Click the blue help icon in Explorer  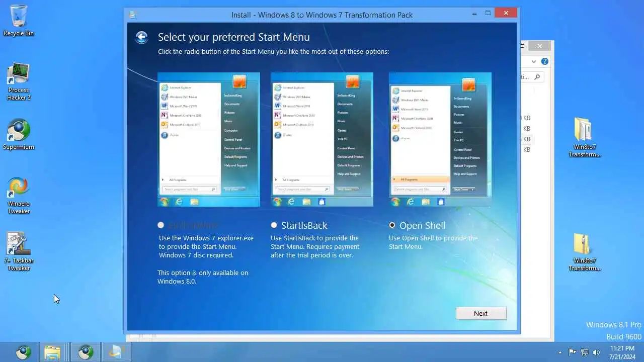coord(544,61)
